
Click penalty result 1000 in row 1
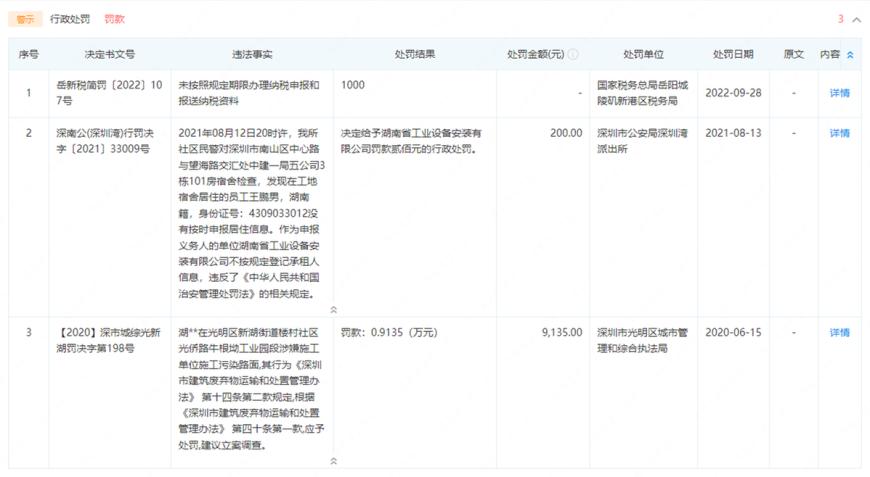(353, 85)
